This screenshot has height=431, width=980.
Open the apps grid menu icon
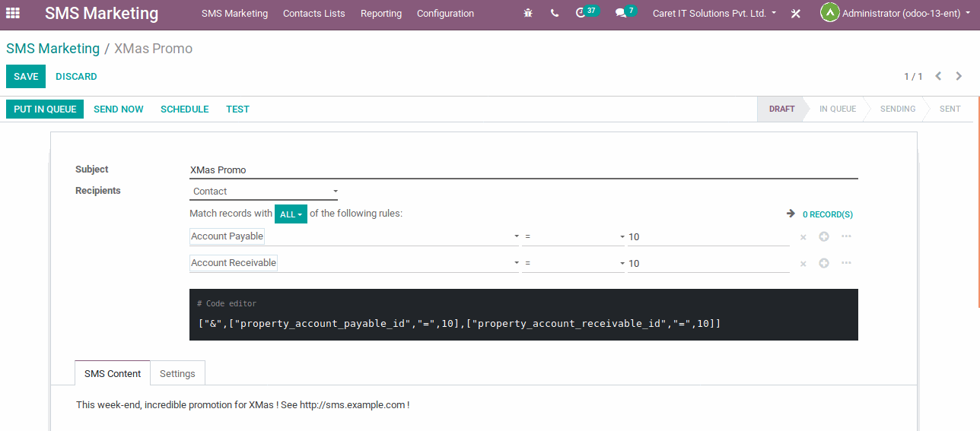point(13,13)
